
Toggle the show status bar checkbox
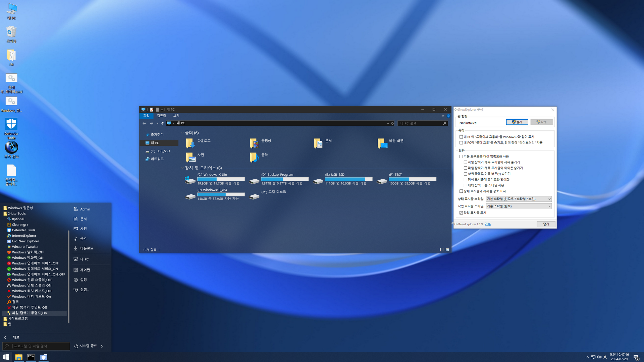tap(461, 213)
